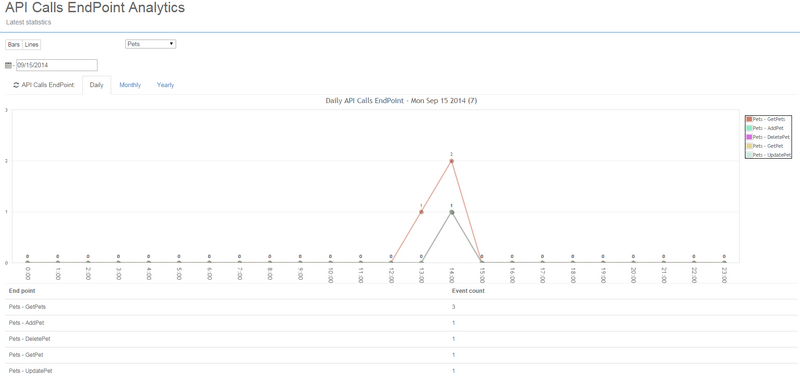Open the Pets dropdown selector
The width and height of the screenshot is (800, 379).
coord(151,44)
